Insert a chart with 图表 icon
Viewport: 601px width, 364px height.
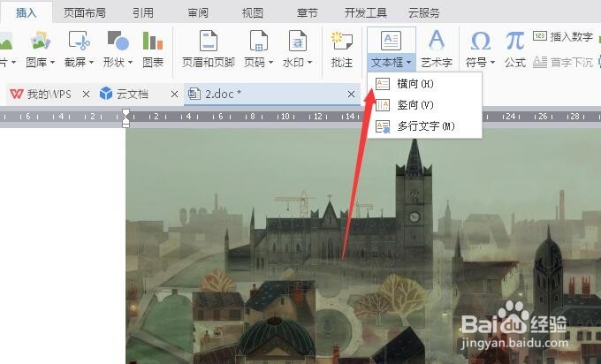(x=153, y=41)
